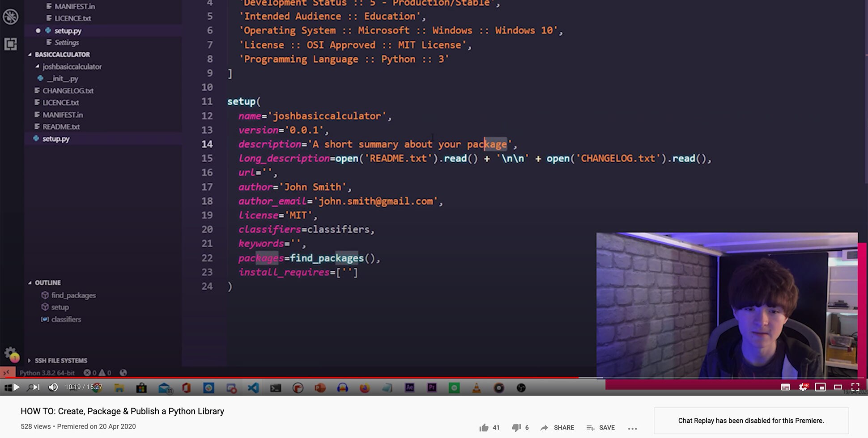Play the video

click(16, 387)
